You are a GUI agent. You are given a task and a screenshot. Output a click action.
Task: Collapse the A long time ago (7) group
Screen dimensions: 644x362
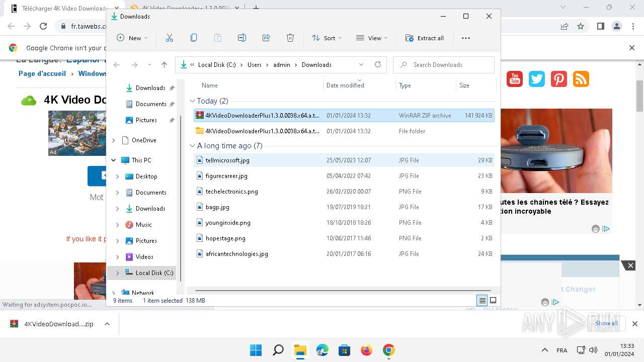192,146
